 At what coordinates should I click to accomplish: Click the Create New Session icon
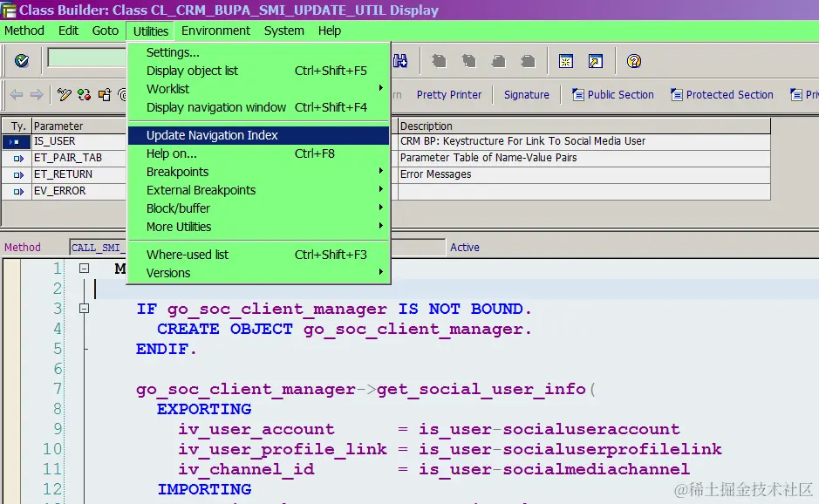coord(566,61)
